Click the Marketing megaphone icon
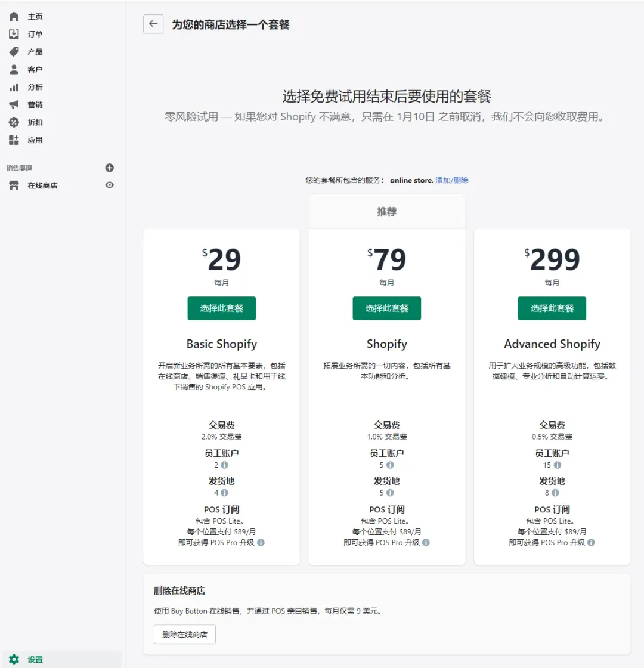This screenshot has height=668, width=644. click(x=14, y=105)
